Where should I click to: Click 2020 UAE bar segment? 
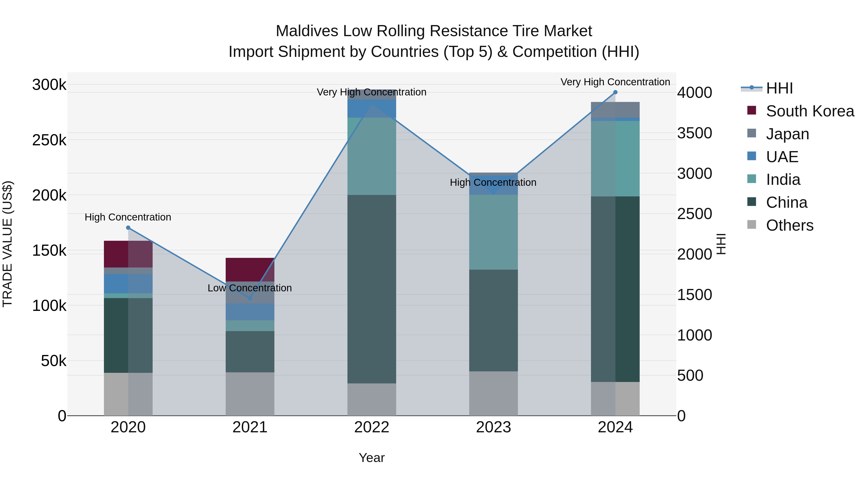[128, 284]
